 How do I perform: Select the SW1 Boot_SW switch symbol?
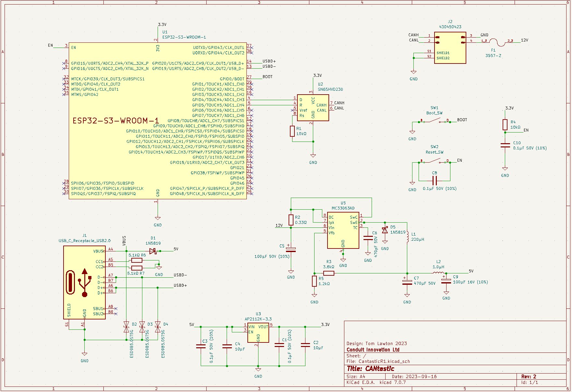[x=435, y=121]
